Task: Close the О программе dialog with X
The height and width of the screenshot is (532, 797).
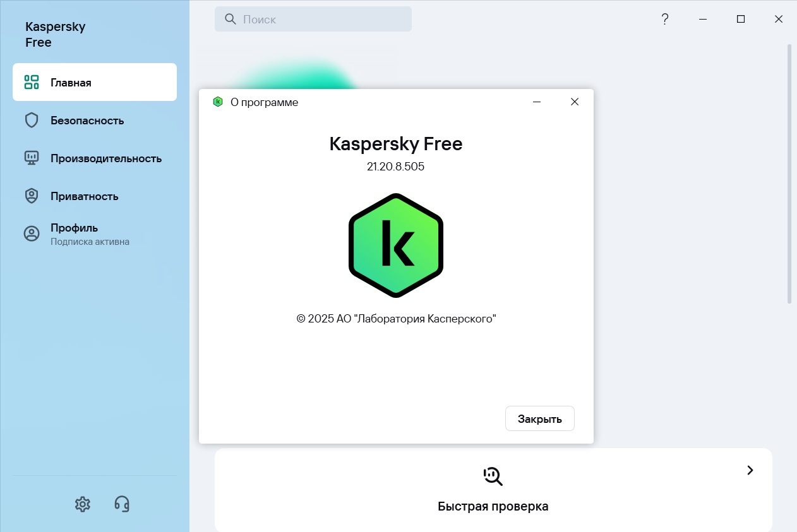Action: [x=575, y=102]
